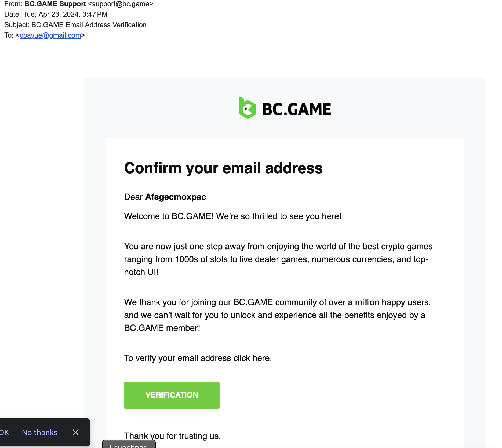Viewport: 502px width, 448px height.
Task: Click the support@bc.game sender address
Action: pyautogui.click(x=121, y=4)
